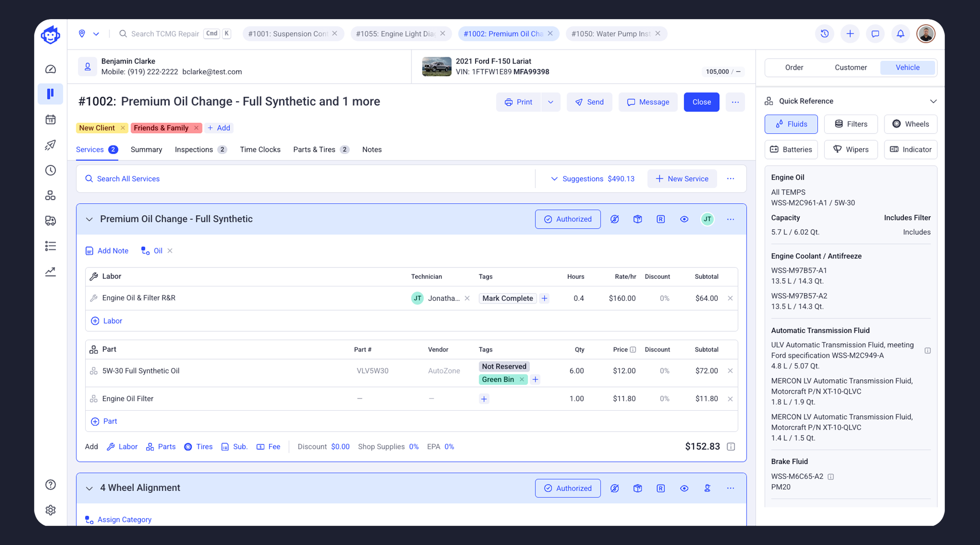Screen dimensions: 980x545
Task: Click the Search All Services field
Action: [306, 179]
